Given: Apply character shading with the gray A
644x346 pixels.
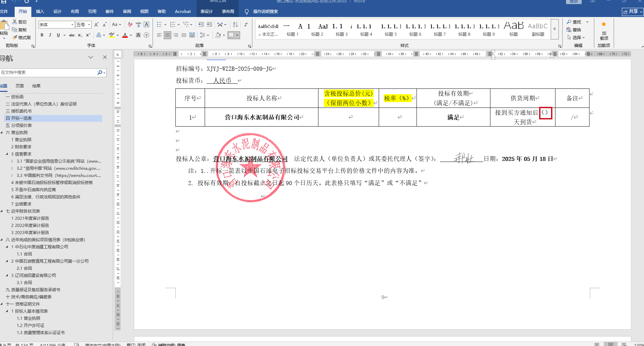Looking at the screenshot, I should tap(138, 35).
